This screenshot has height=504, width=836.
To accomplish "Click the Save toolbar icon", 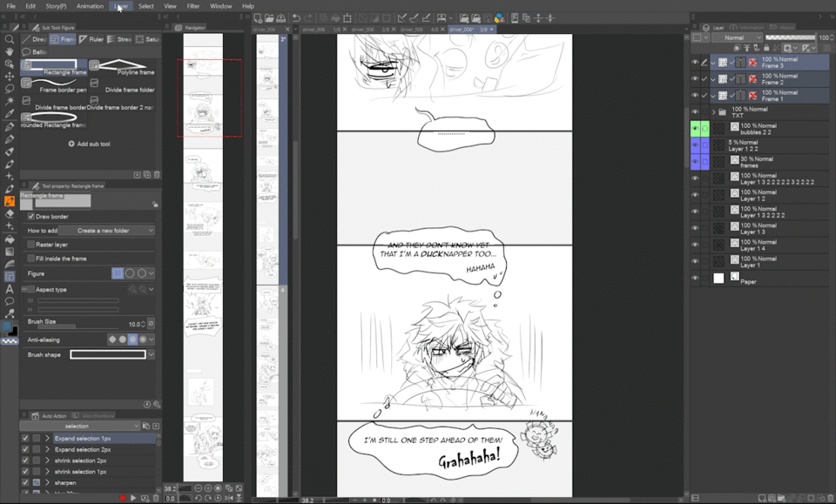I will (x=280, y=18).
